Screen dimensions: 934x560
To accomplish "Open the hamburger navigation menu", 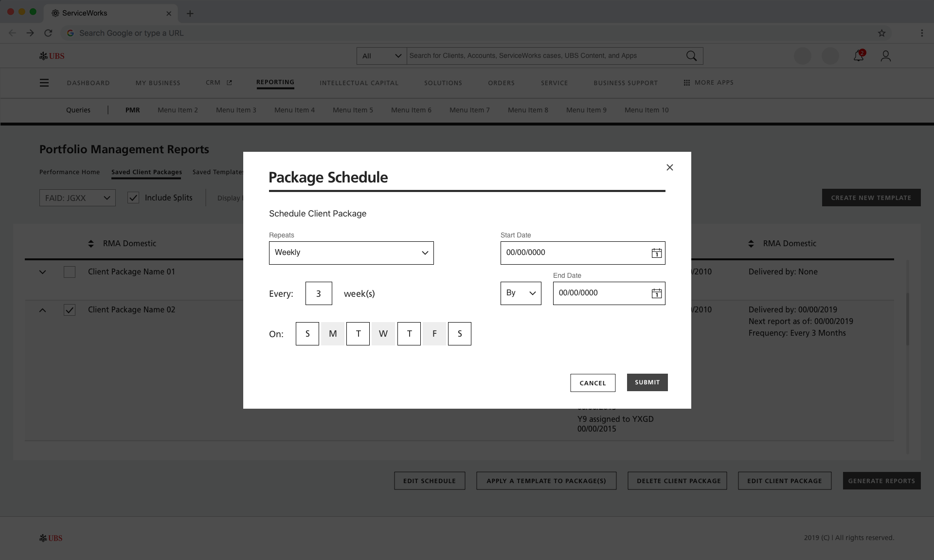I will 44,83.
